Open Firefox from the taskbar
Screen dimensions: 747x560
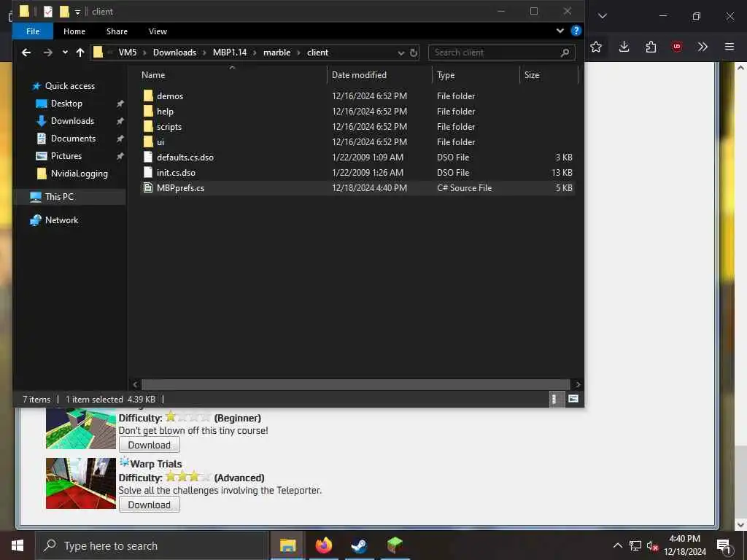tap(323, 545)
